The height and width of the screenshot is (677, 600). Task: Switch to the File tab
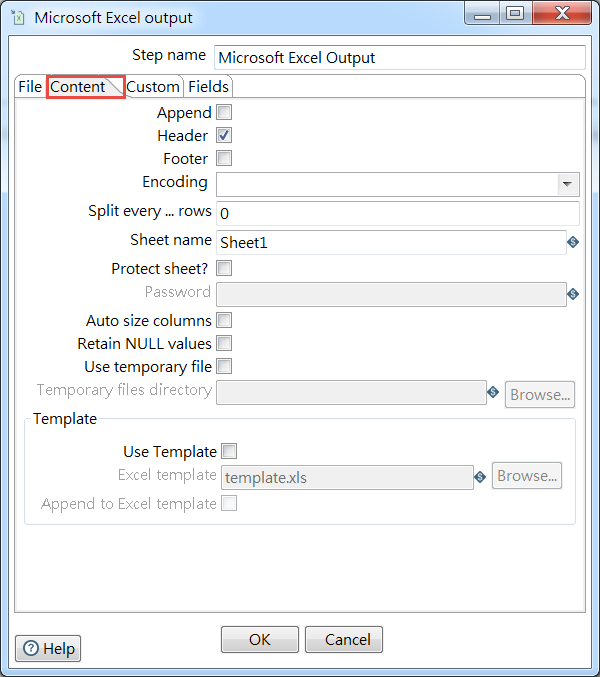[30, 87]
